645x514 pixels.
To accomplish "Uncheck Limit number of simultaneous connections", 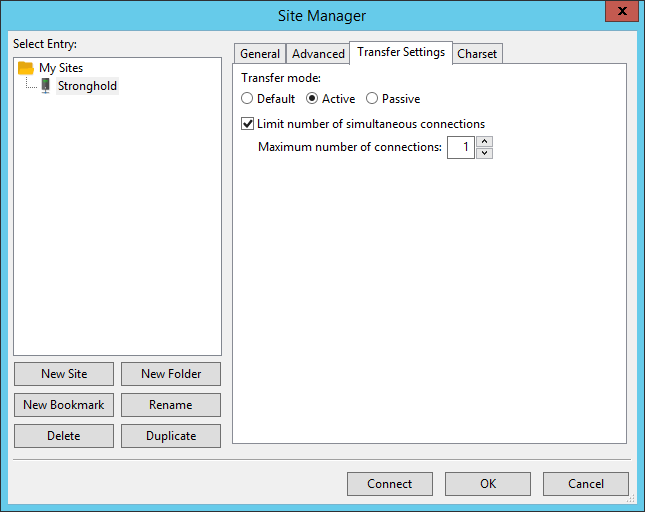I will click(248, 124).
